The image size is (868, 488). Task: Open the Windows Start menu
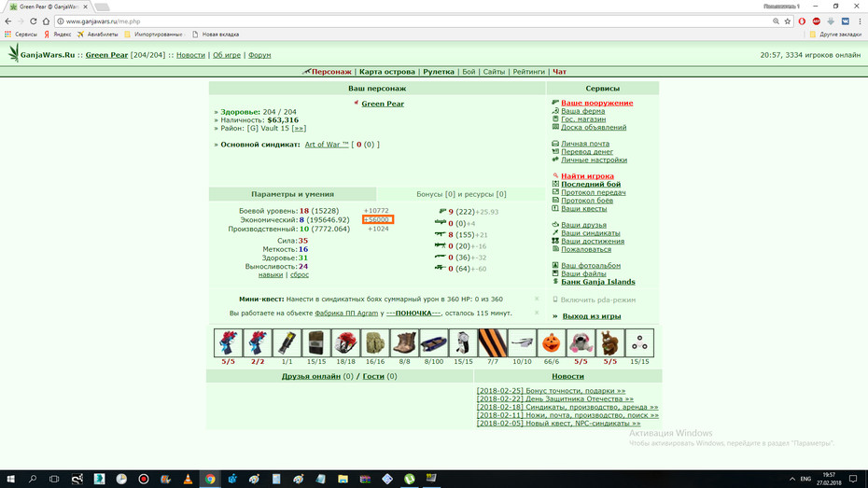[x=10, y=479]
